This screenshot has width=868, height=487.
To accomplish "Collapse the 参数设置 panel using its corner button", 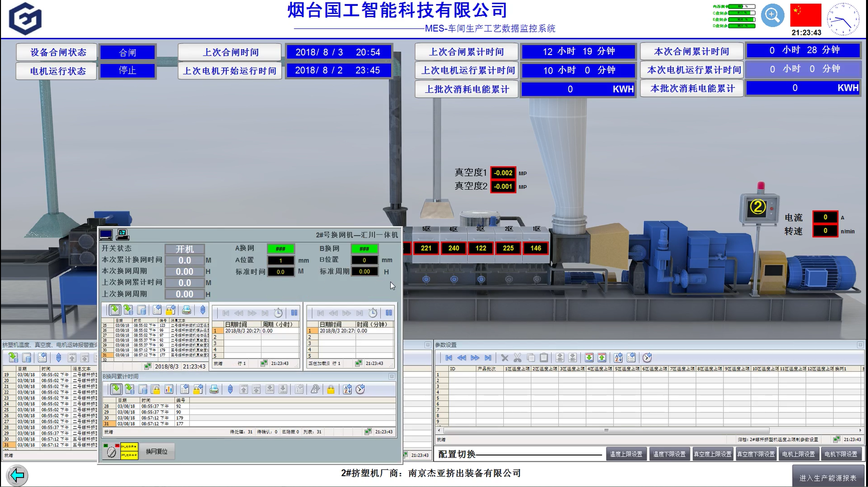I will (x=860, y=345).
